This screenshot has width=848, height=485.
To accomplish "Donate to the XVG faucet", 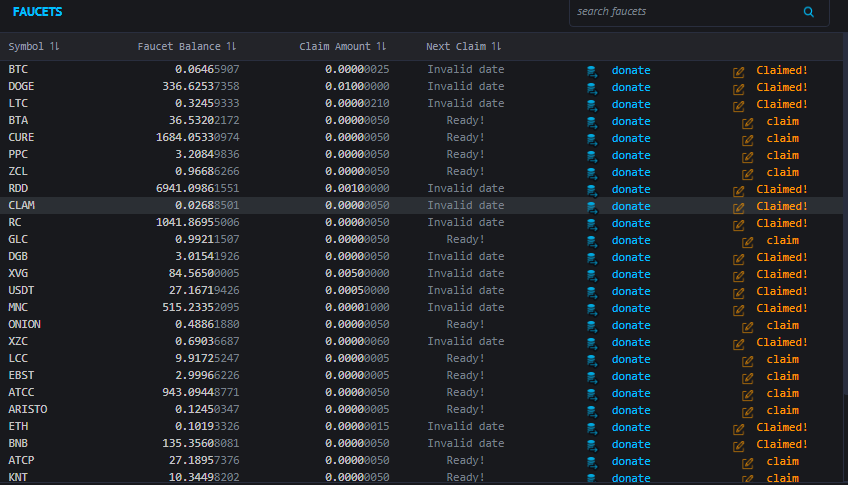I will (x=631, y=274).
